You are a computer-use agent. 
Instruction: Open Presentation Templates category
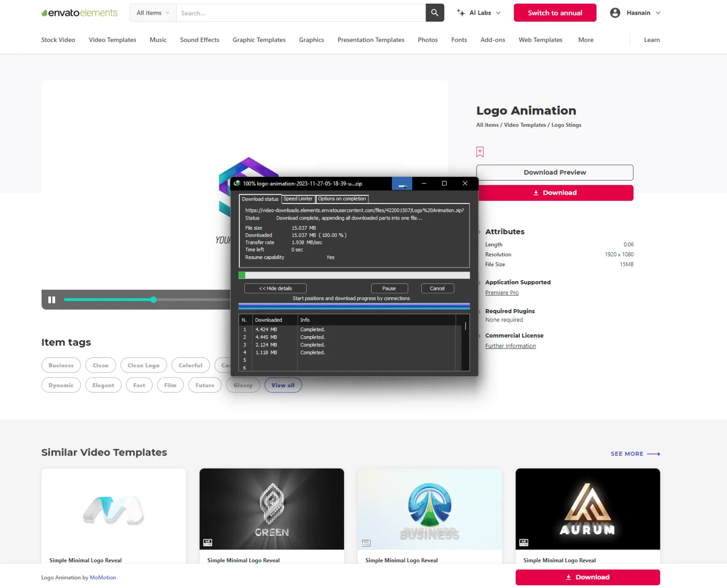click(x=371, y=40)
